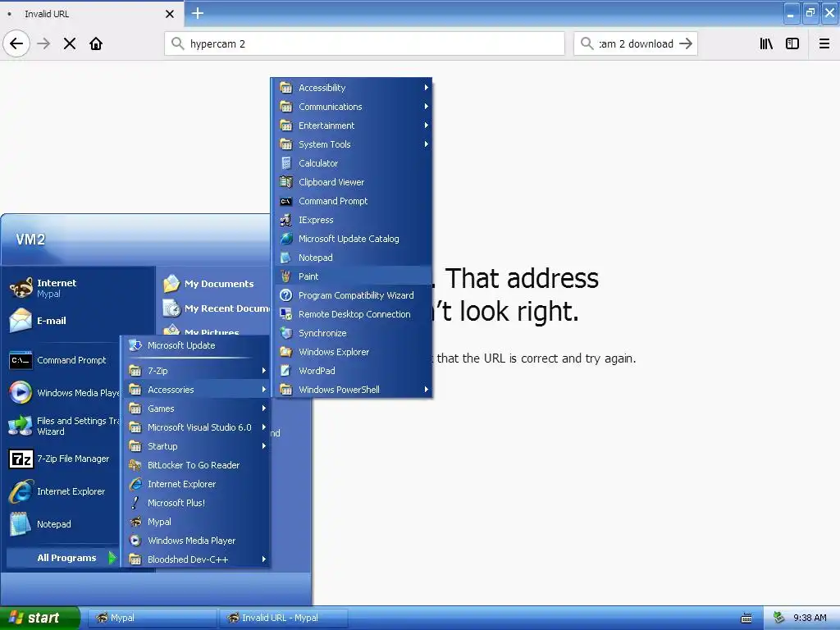This screenshot has width=840, height=630.
Task: Switch to Invalid URL - Mypal taskbar button
Action: [x=283, y=619]
